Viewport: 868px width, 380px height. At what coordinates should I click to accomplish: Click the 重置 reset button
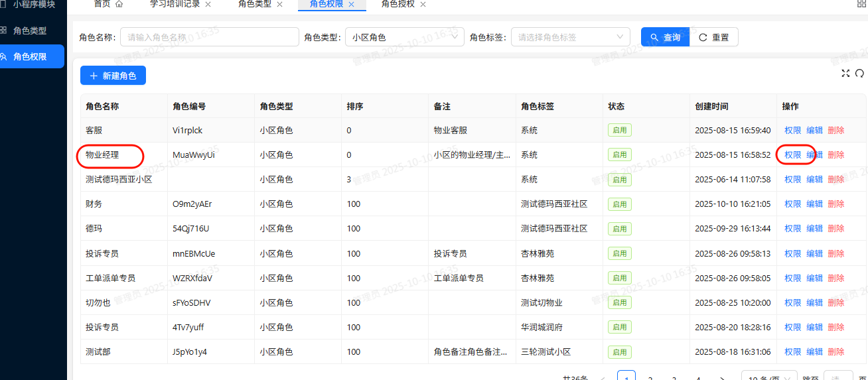[714, 37]
